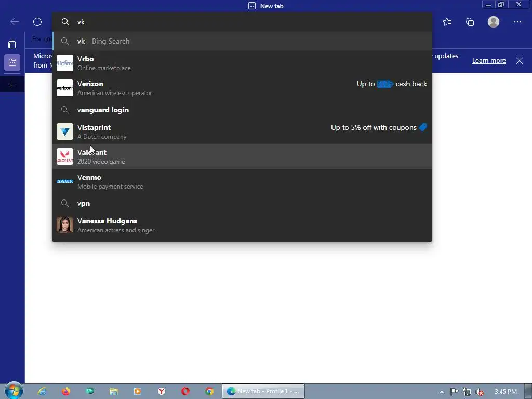Pick the vpn search suggestion
Viewport: 532px width, 399px height.
(242, 203)
